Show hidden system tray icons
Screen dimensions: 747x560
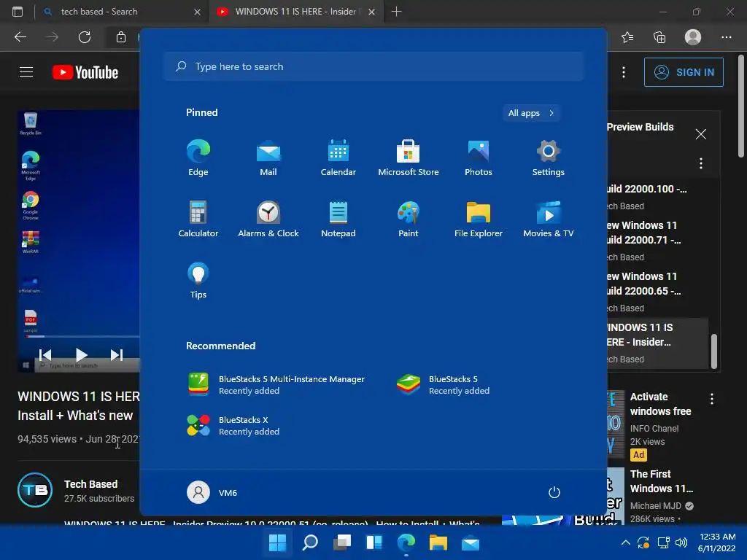[626, 542]
